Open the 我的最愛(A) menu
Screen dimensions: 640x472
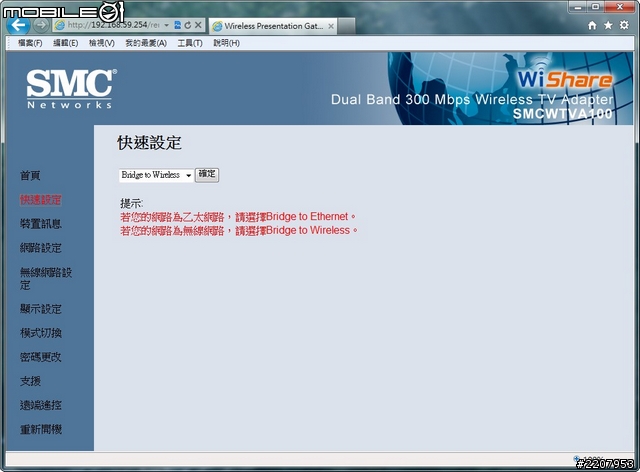click(x=146, y=43)
